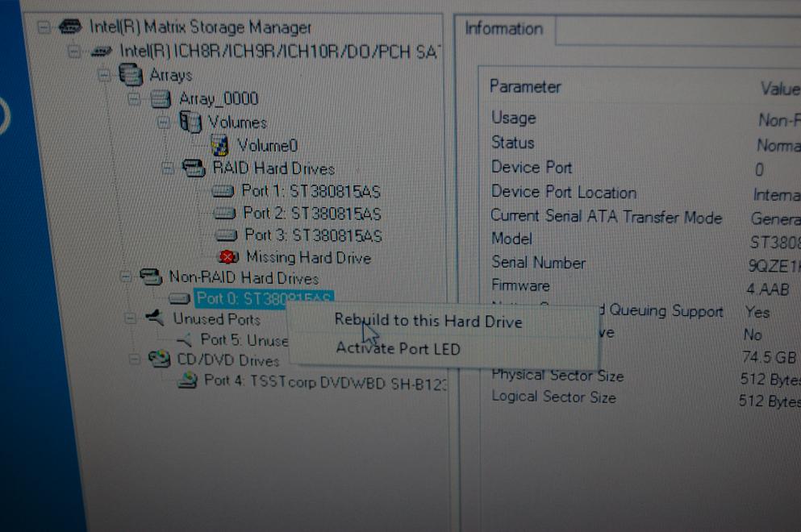The width and height of the screenshot is (801, 532).
Task: Click the Non-RAID Hard Drives icon
Action: coord(153,276)
